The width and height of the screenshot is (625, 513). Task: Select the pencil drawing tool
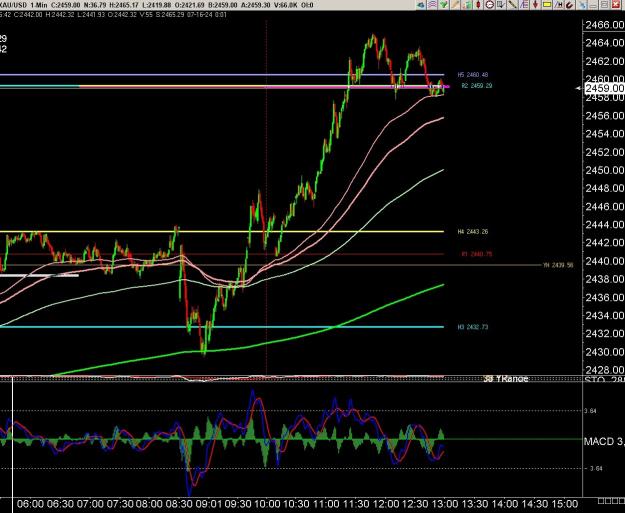pyautogui.click(x=455, y=5)
